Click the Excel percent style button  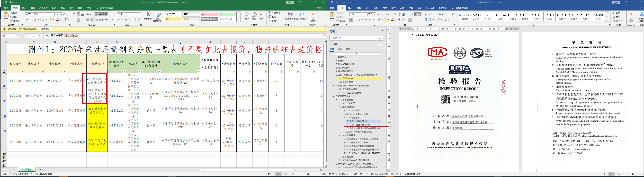click(x=126, y=19)
